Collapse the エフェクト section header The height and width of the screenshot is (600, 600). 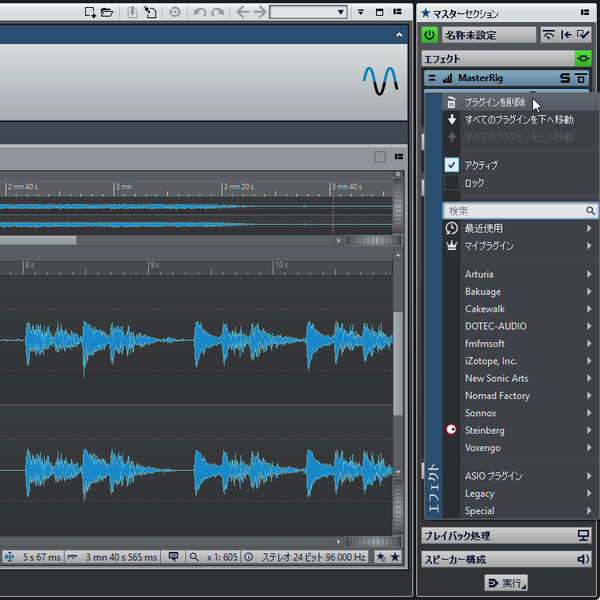click(498, 59)
